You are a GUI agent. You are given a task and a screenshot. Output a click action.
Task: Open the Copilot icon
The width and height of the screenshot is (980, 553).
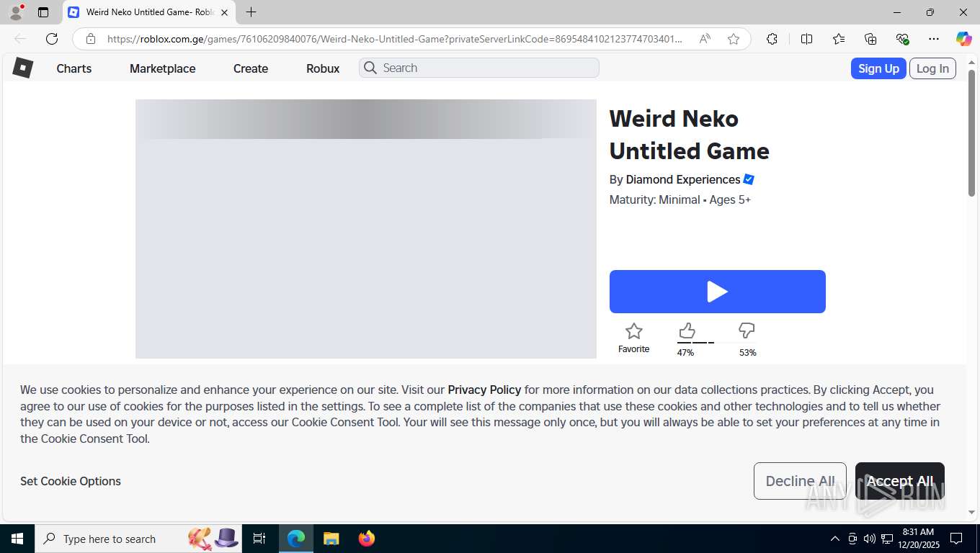(x=963, y=39)
